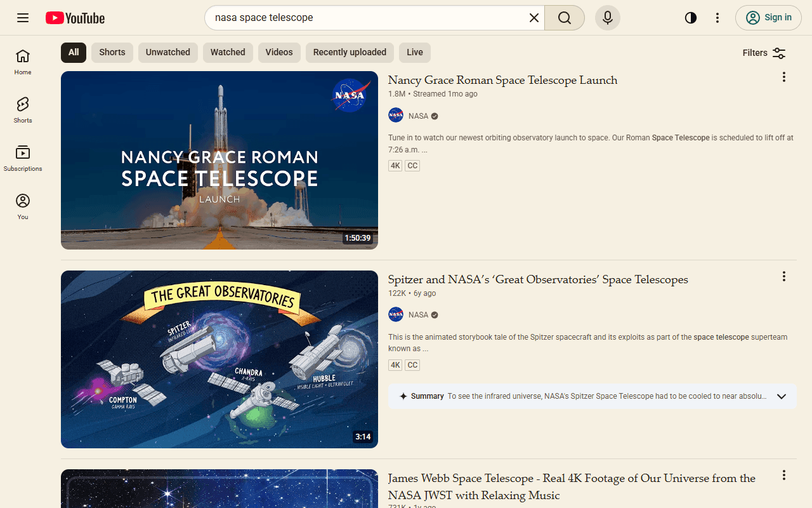Image resolution: width=812 pixels, height=508 pixels.
Task: Click the Spitzer video description text
Action: click(588, 343)
